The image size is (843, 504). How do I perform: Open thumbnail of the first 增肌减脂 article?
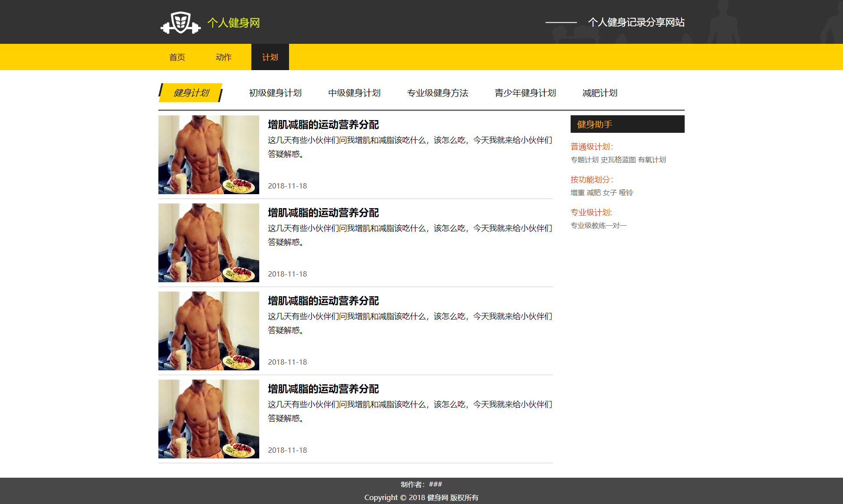pyautogui.click(x=209, y=155)
